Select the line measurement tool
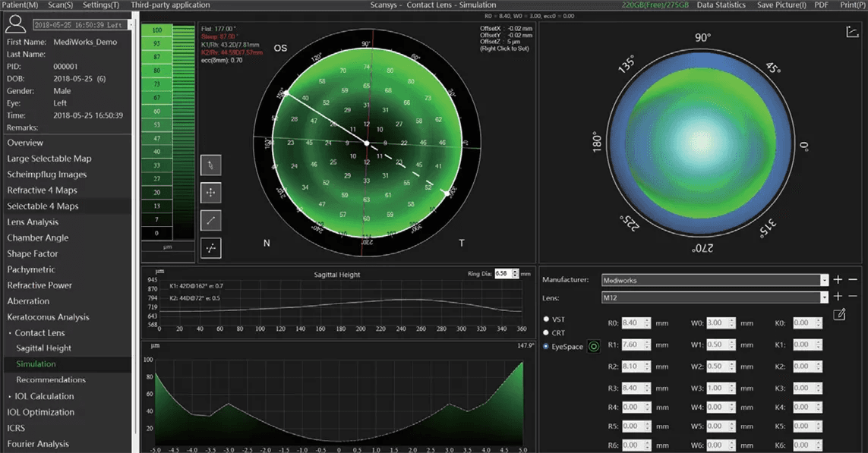The image size is (868, 453). click(211, 220)
